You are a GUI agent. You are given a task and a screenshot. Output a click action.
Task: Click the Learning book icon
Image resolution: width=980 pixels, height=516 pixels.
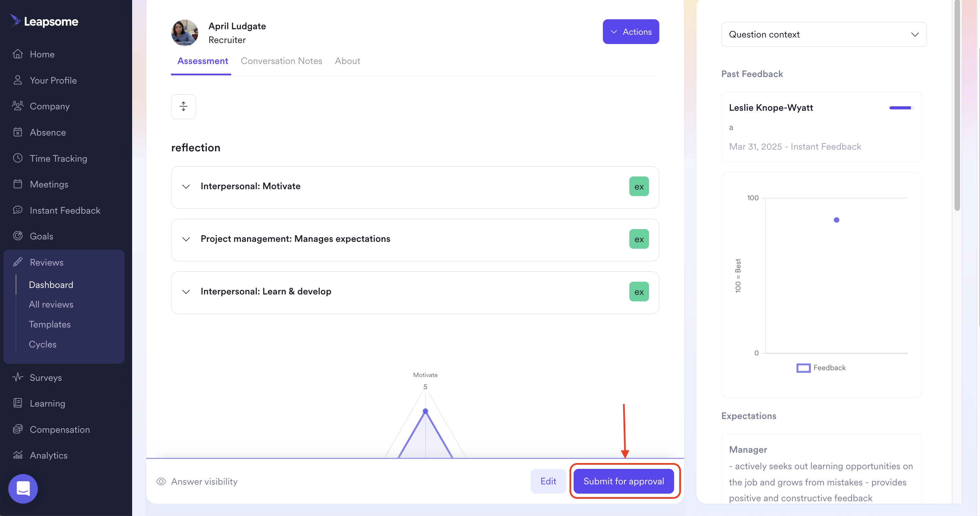coord(18,403)
